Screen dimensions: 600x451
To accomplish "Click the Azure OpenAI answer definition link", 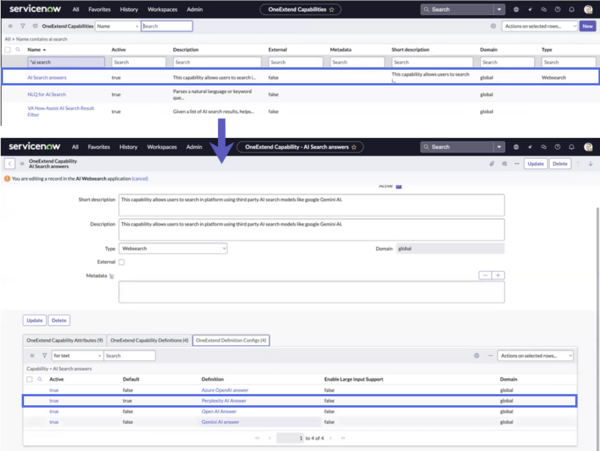I will 225,390.
